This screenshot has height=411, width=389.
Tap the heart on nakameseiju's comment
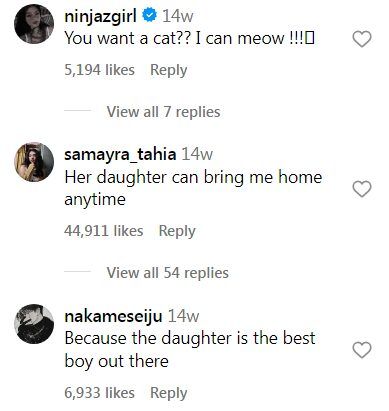coord(362,350)
